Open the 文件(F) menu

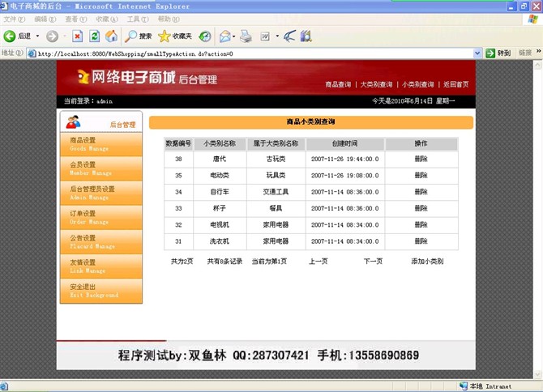point(15,19)
